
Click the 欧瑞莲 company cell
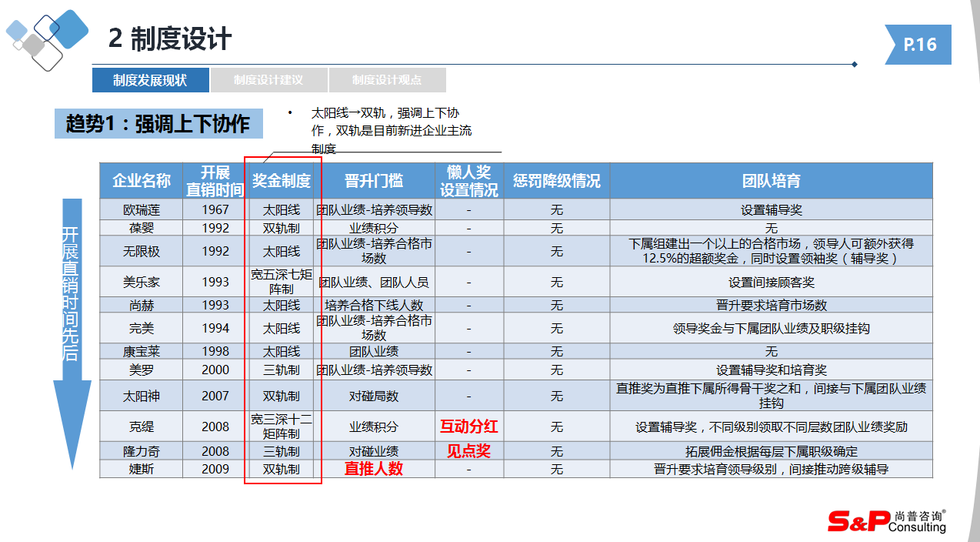coord(142,210)
